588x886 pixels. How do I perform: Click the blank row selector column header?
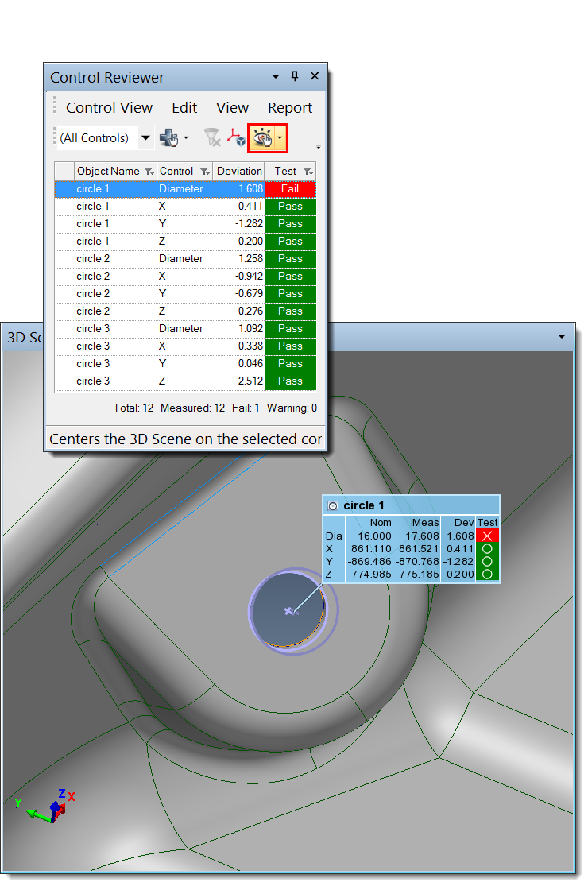click(x=64, y=171)
